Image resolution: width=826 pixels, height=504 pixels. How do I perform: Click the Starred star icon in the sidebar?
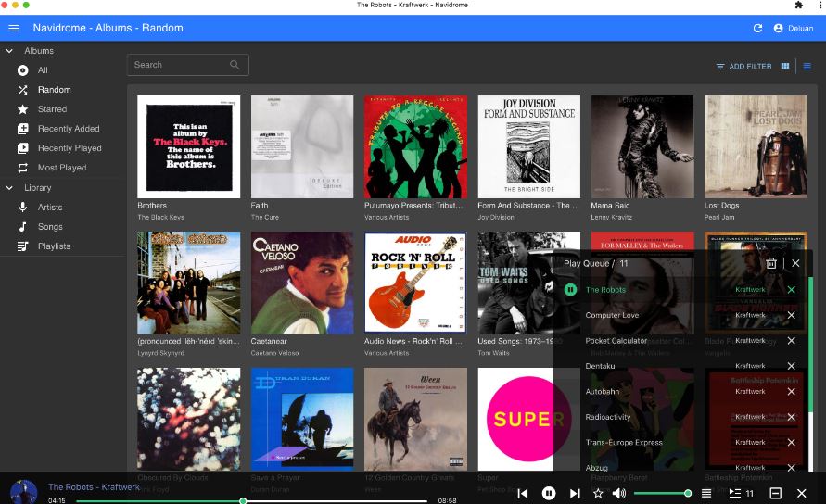pyautogui.click(x=22, y=109)
